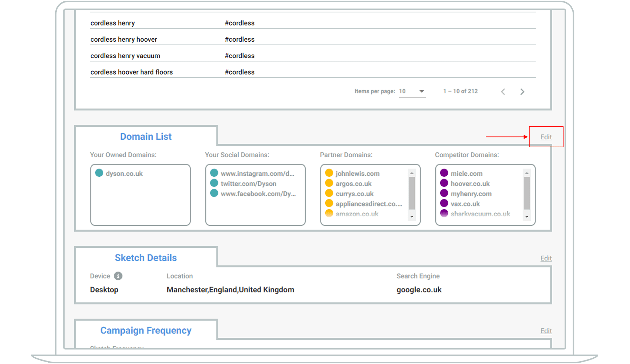Click johnlewis.com partner domain

pyautogui.click(x=357, y=174)
